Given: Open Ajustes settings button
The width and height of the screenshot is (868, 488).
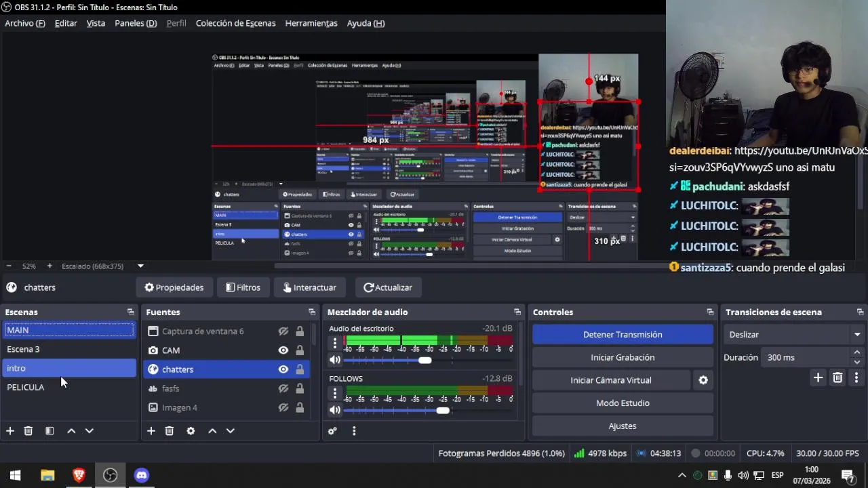Looking at the screenshot, I should coord(623,426).
